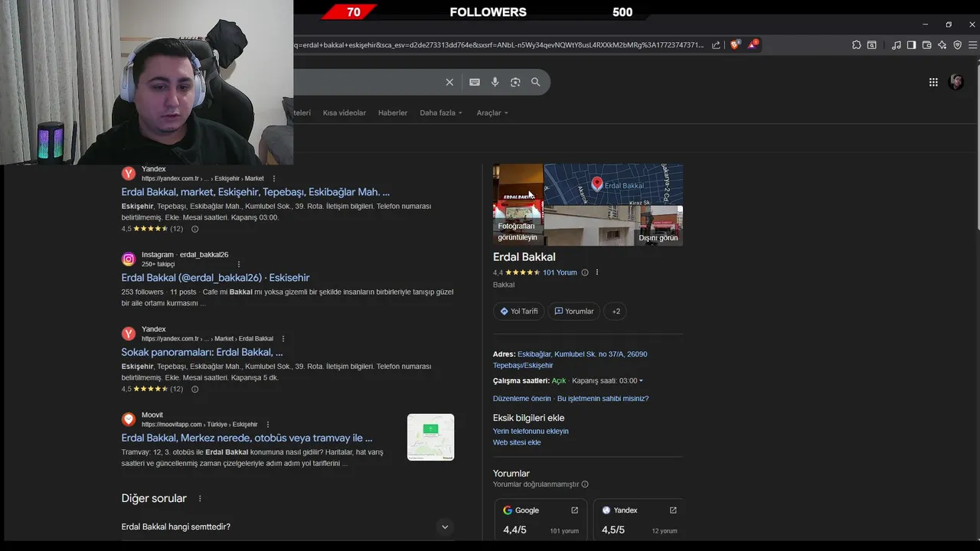The image size is (980, 551).
Task: Clear the Google search box with X
Action: tap(449, 82)
